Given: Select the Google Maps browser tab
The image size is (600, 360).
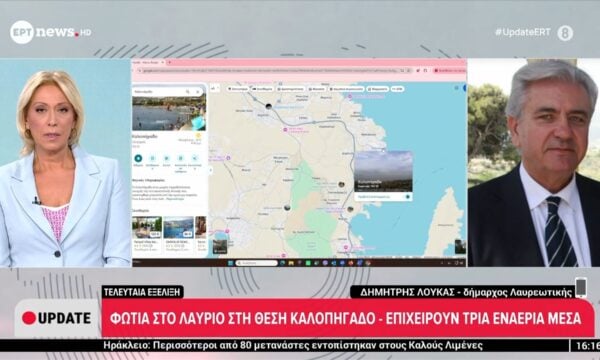Looking at the screenshot, I should (x=148, y=62).
